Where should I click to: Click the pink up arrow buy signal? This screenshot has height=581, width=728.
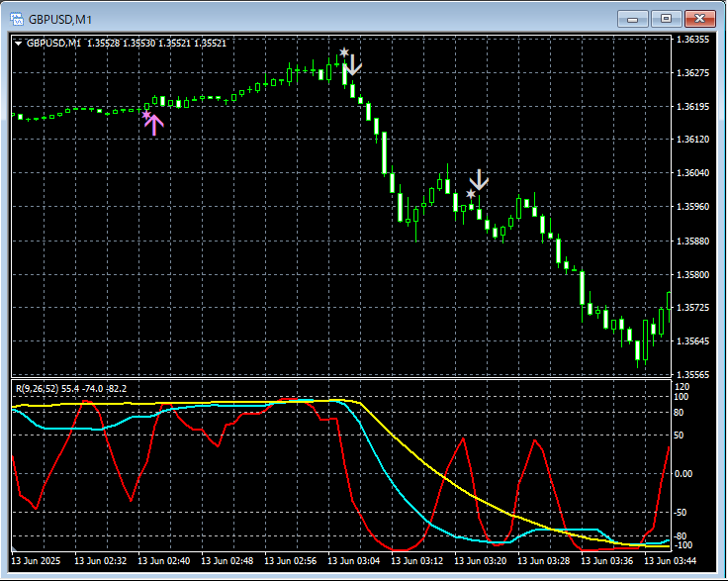click(x=154, y=126)
